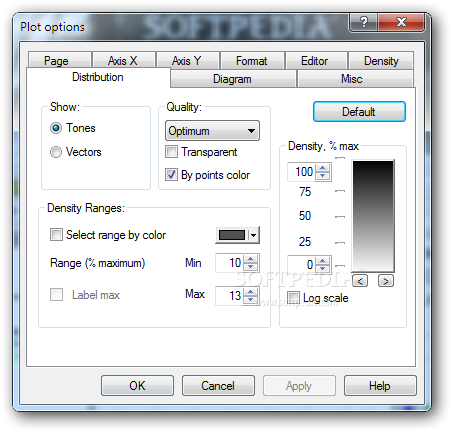Click the left arrow below density gradient
This screenshot has height=432, width=452.
(x=360, y=281)
